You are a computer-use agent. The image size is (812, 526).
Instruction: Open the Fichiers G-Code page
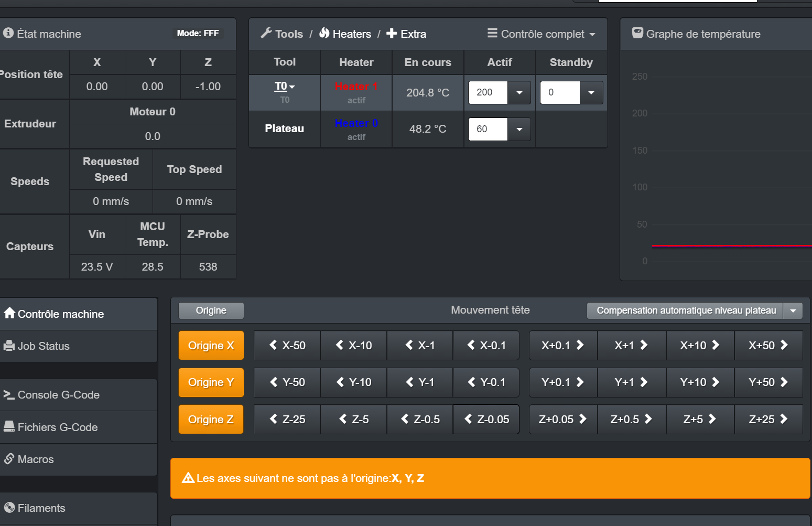79,427
